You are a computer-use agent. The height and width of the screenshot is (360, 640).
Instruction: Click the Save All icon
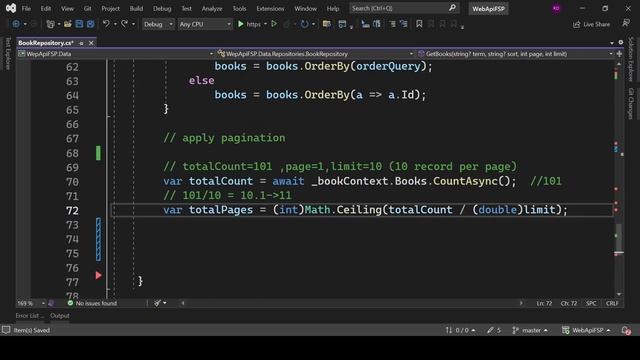pyautogui.click(x=91, y=24)
